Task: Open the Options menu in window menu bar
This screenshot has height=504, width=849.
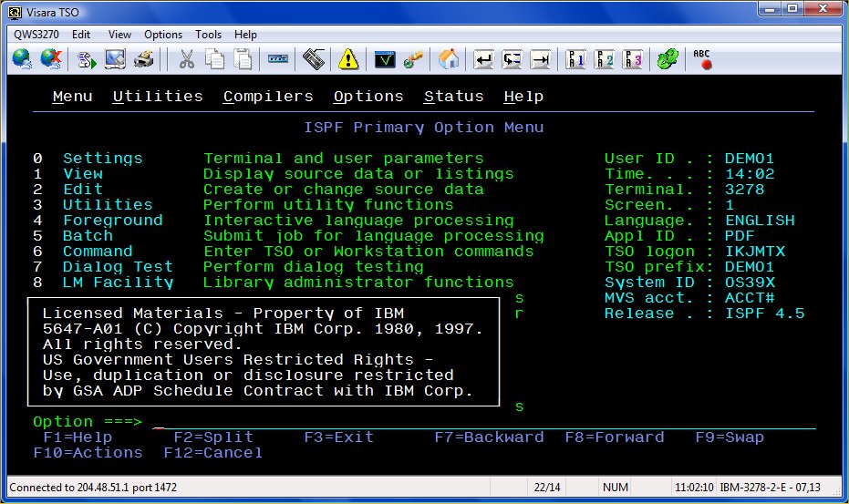Action: click(163, 35)
